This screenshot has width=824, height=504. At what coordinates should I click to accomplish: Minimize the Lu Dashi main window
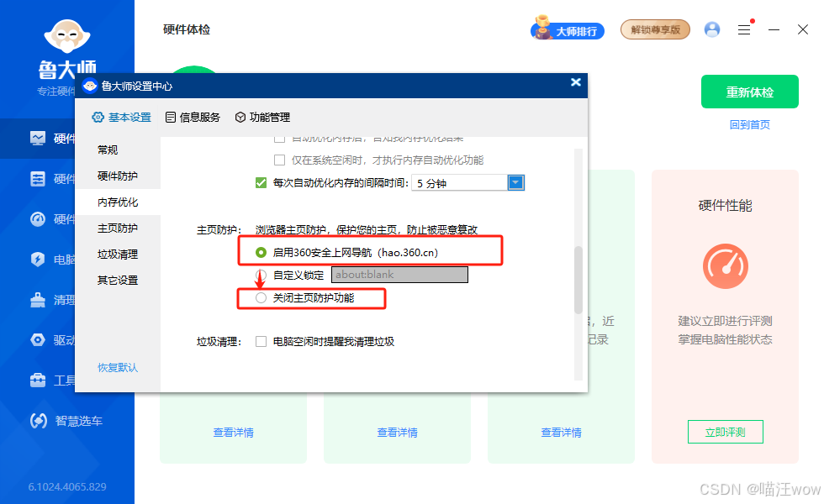point(774,30)
